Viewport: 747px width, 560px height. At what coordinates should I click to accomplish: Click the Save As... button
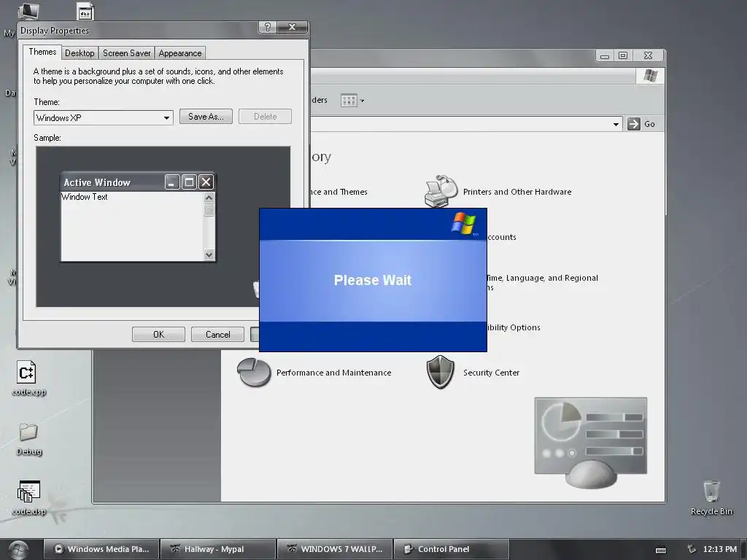pos(206,117)
